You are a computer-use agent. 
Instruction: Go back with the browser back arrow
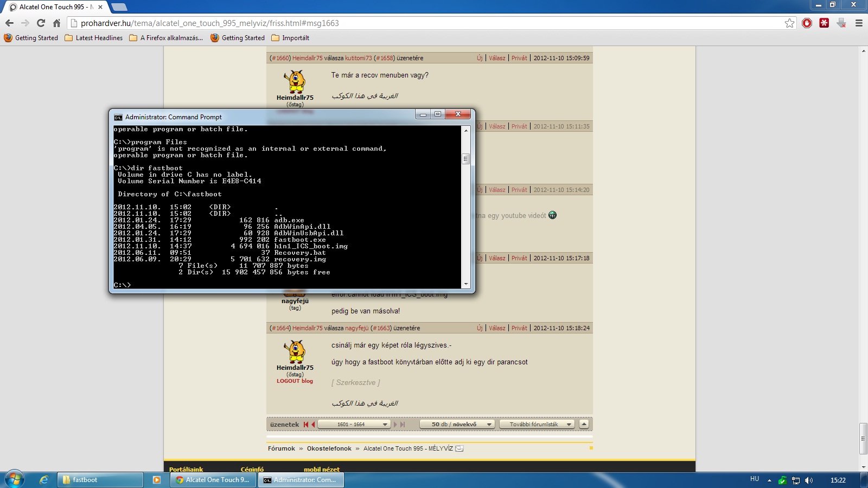pyautogui.click(x=9, y=23)
